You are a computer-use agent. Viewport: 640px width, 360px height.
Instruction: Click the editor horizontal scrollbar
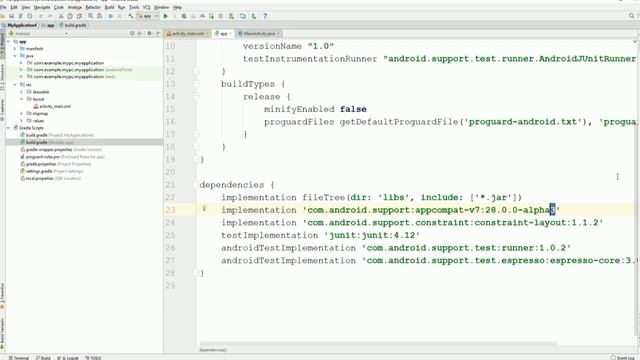(378, 344)
